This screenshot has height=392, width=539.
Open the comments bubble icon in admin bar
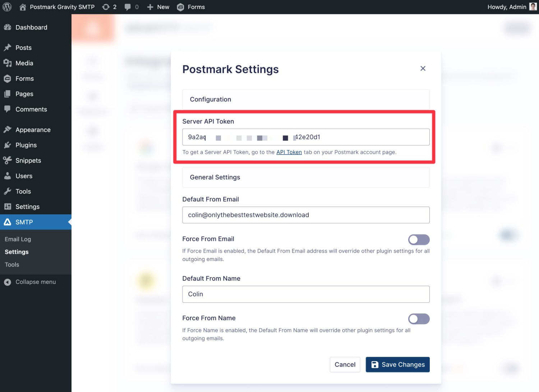click(x=128, y=7)
